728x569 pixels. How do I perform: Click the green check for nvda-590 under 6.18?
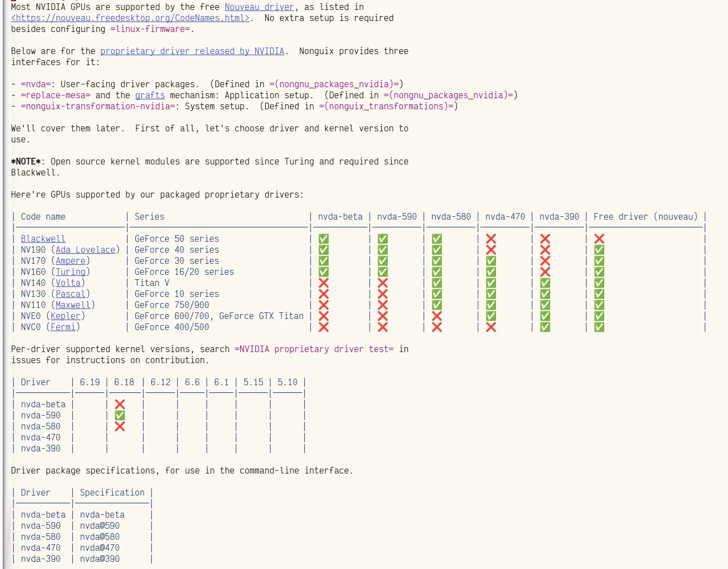pyautogui.click(x=120, y=416)
